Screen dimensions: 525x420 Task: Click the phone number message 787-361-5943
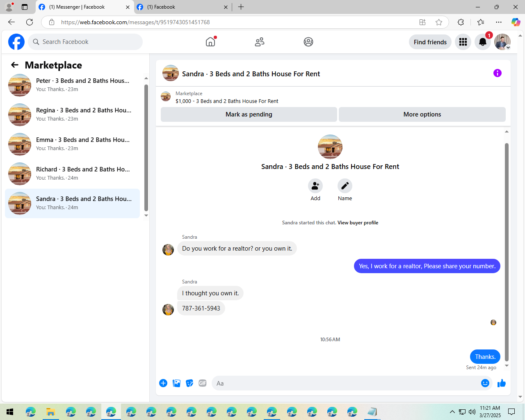tap(201, 308)
